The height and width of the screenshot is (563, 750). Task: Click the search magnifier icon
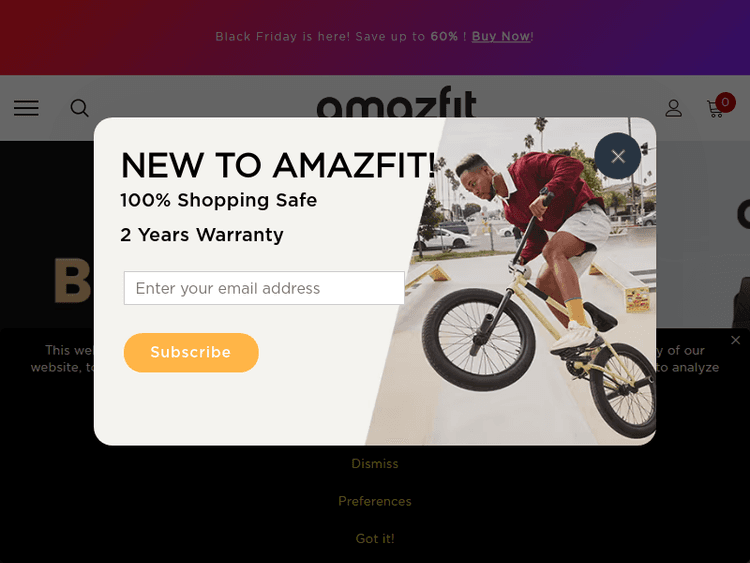tap(79, 108)
